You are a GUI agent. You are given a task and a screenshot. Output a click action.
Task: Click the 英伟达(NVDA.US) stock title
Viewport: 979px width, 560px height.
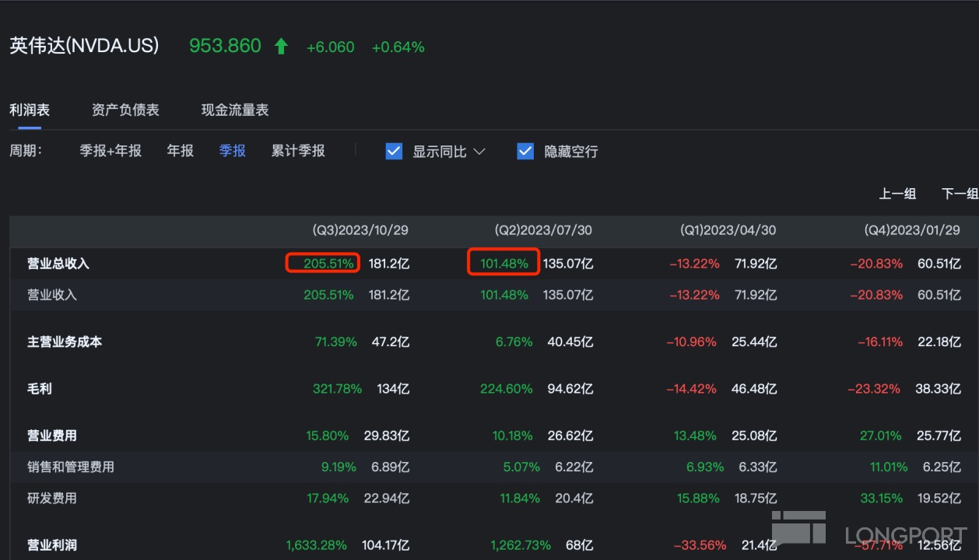[x=84, y=46]
